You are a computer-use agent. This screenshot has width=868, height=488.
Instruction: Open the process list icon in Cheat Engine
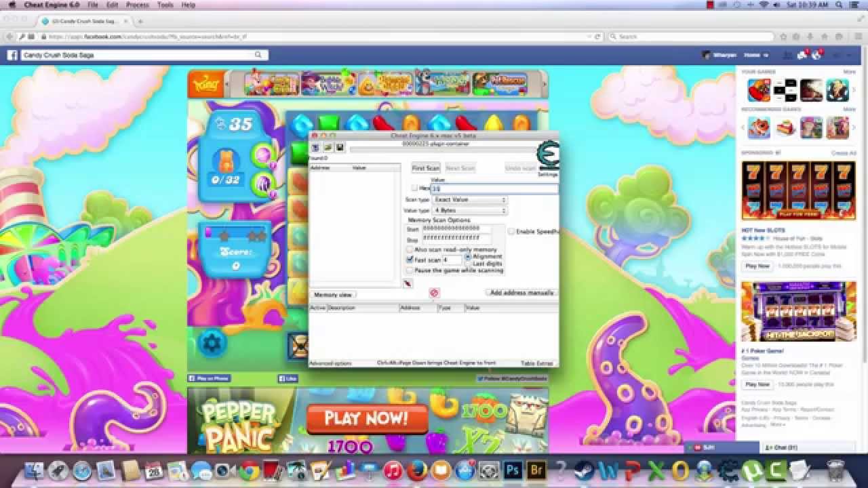(x=315, y=147)
